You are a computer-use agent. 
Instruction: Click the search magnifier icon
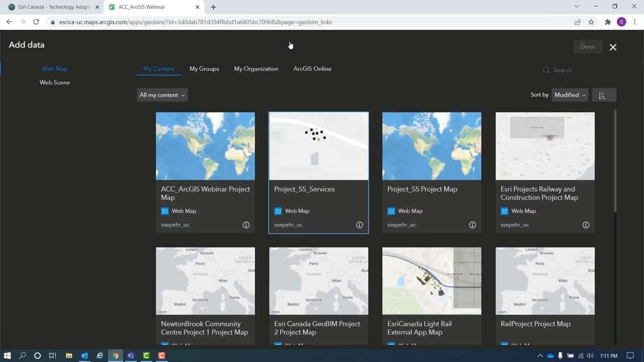pyautogui.click(x=546, y=70)
